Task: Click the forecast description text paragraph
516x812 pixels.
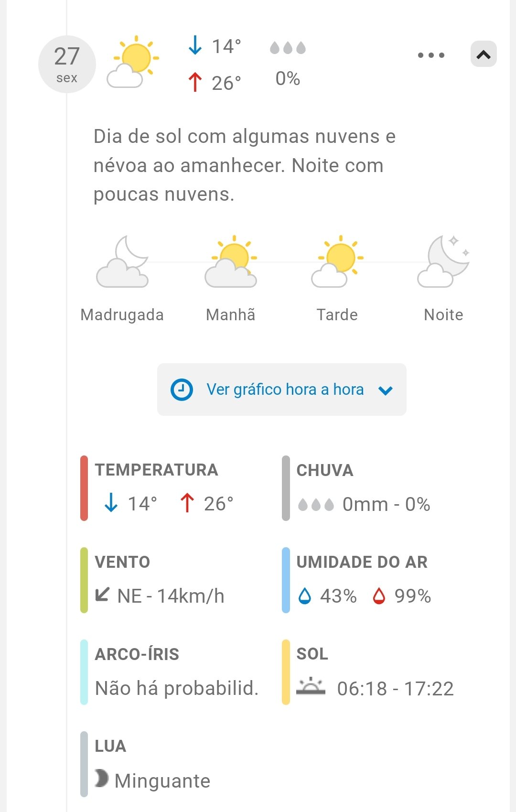Action: click(245, 165)
